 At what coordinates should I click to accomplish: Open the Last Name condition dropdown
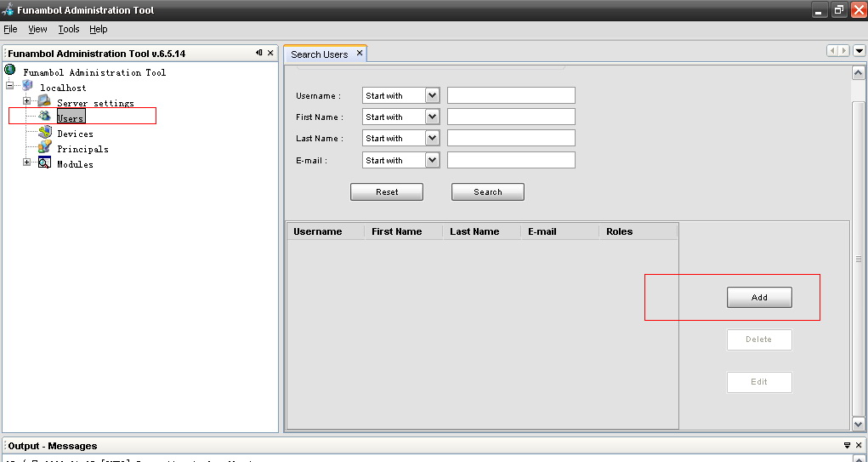(433, 138)
